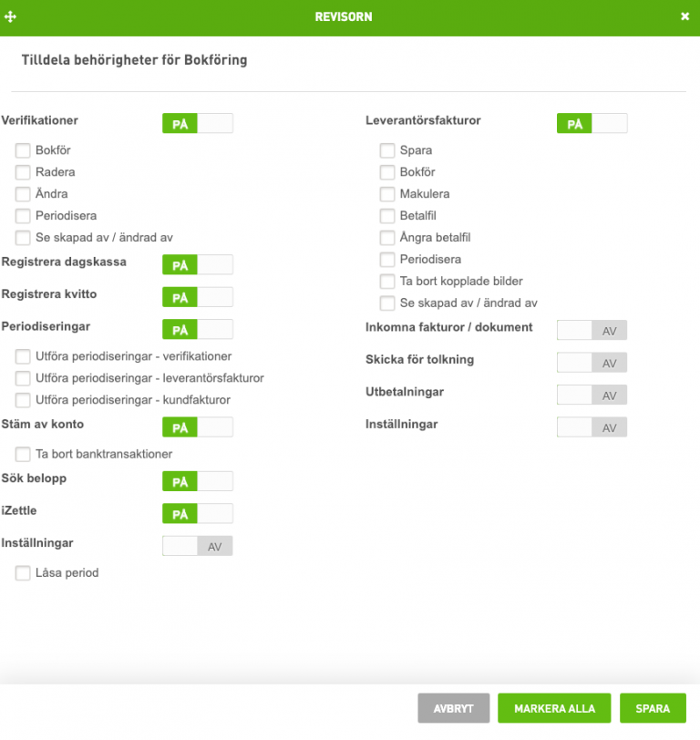Check the Bokför box under Verifikationer
Screen dimensions: 700x740
[x=23, y=150]
